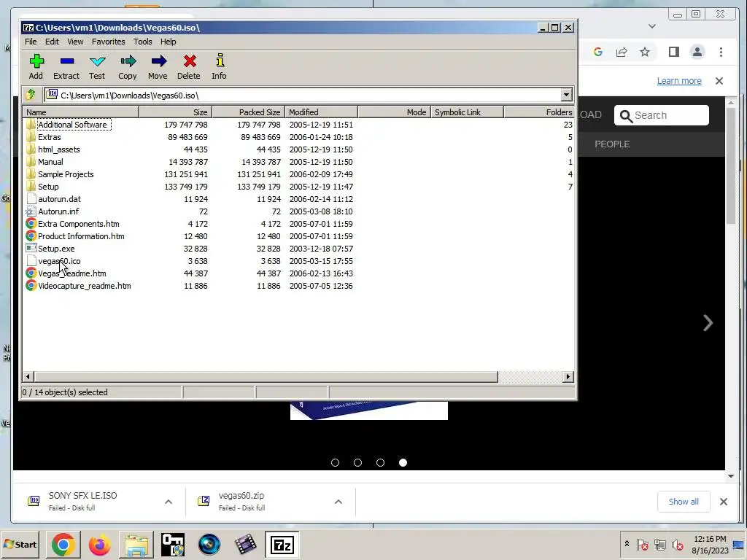747x560 pixels.
Task: Click the Windows Start button
Action: point(20,544)
